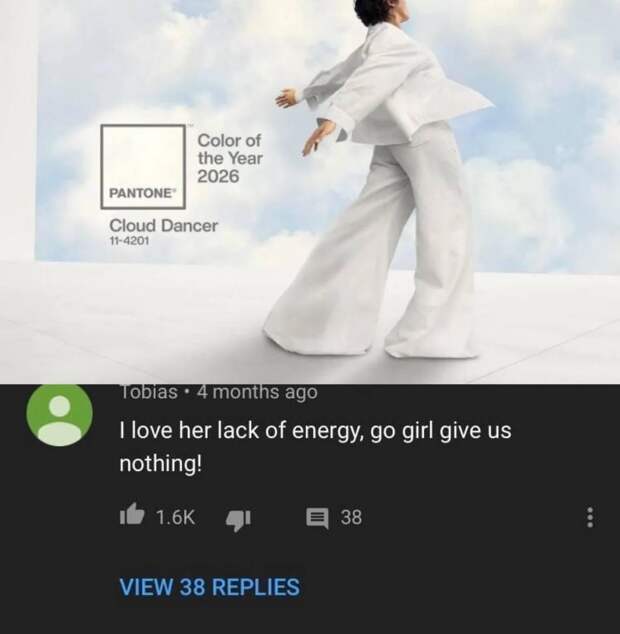Tap the dancer in white suit
Image resolution: width=620 pixels, height=634 pixels.
(380, 178)
